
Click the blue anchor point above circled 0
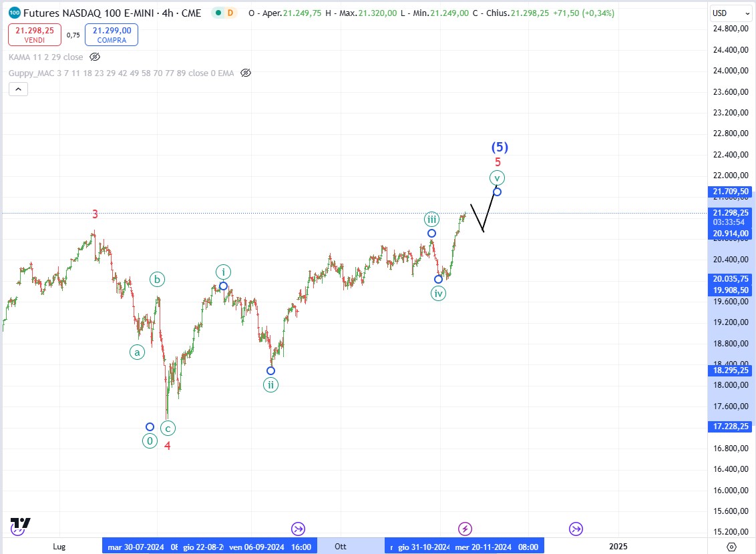click(150, 427)
